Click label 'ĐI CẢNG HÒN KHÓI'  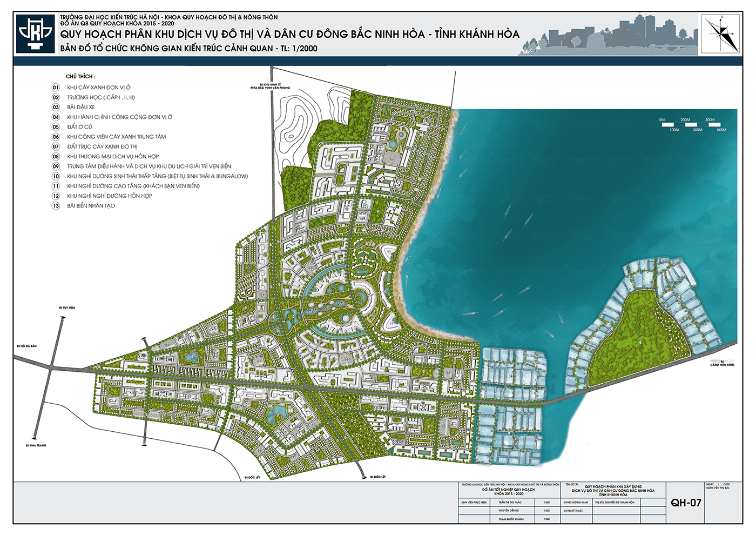tap(723, 363)
